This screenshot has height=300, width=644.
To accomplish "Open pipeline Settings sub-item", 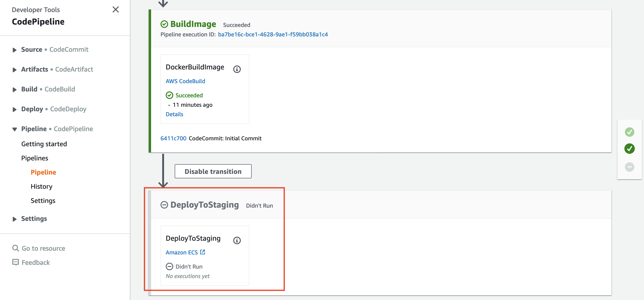I will [x=43, y=201].
